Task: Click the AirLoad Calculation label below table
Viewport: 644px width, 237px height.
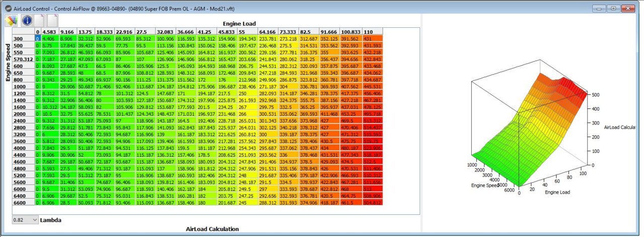Action: coord(212,229)
